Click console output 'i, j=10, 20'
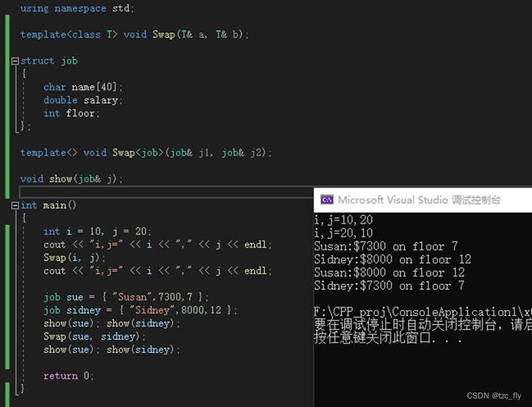The width and height of the screenshot is (532, 407). click(343, 220)
